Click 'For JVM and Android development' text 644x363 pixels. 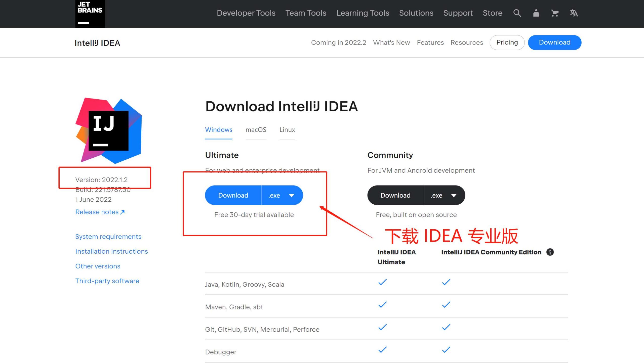pyautogui.click(x=421, y=170)
